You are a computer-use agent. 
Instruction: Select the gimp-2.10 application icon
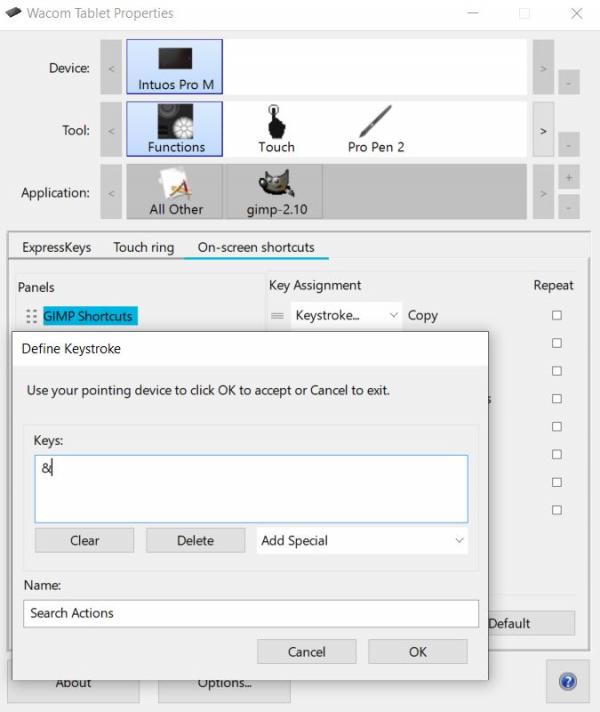point(276,192)
